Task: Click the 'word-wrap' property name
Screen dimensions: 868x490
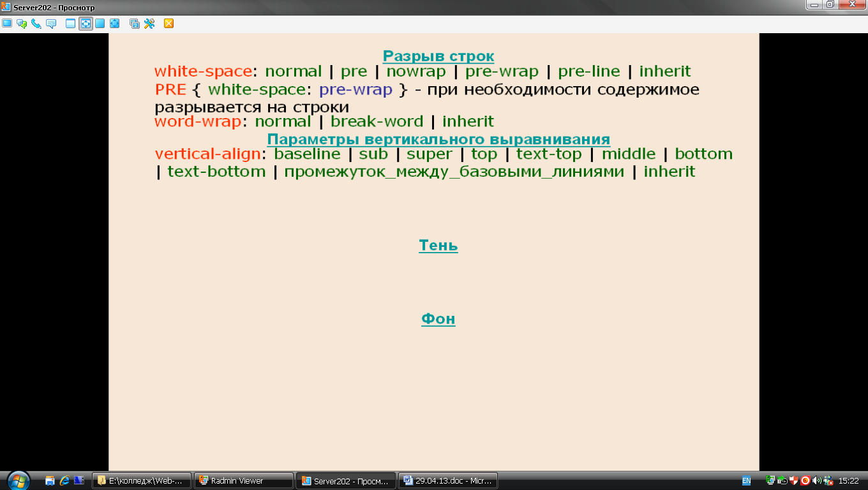Action: click(198, 122)
